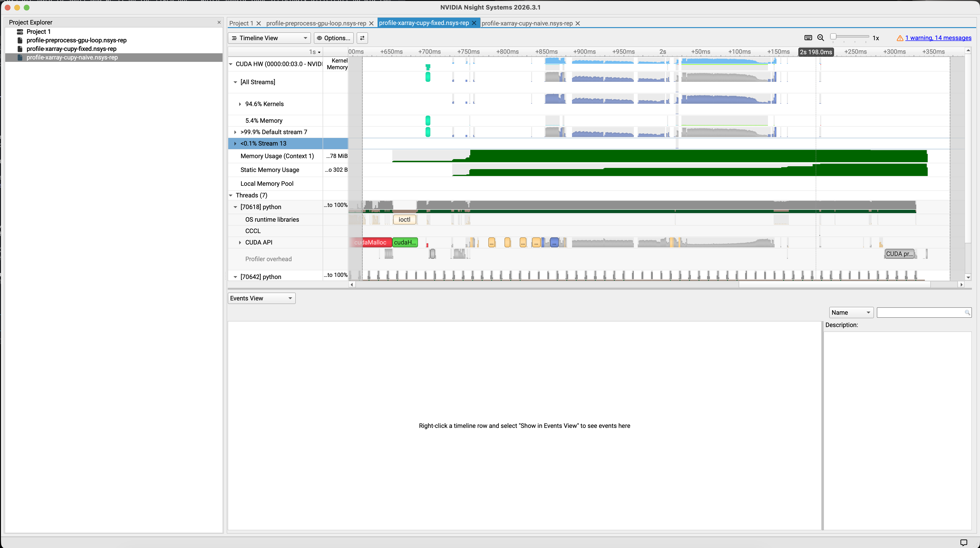
Task: Expand the CUDA API row
Action: [x=240, y=242]
